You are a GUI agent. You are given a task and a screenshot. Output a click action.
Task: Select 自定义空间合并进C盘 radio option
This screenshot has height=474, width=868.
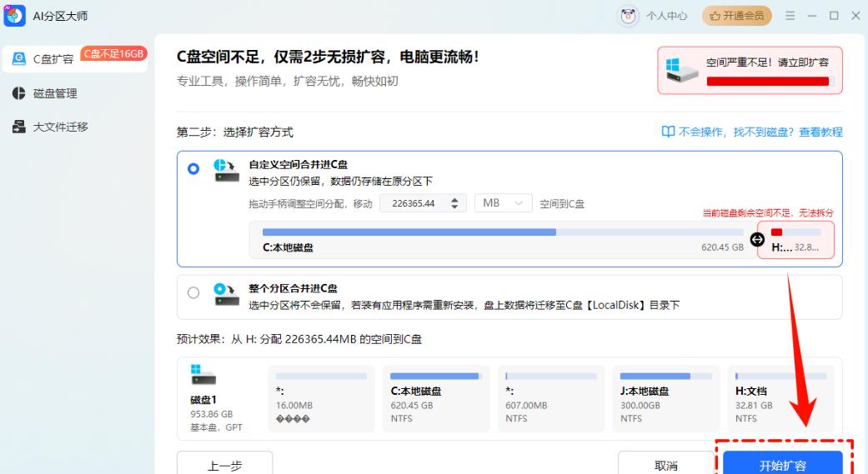point(193,168)
